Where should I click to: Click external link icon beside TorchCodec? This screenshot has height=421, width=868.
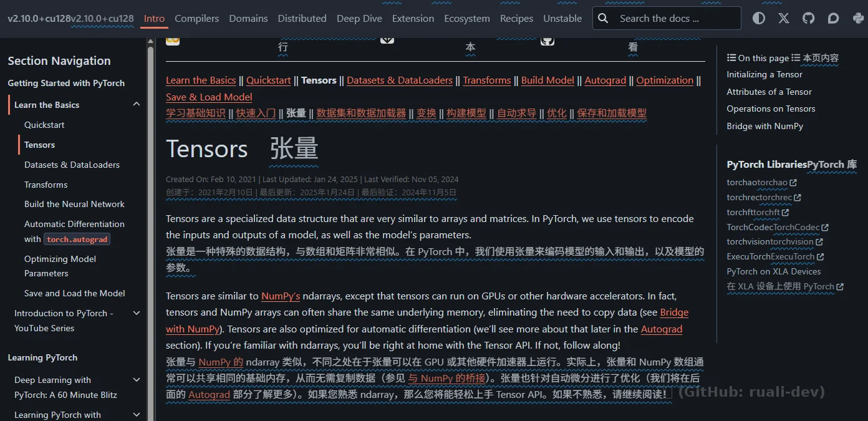coord(825,228)
